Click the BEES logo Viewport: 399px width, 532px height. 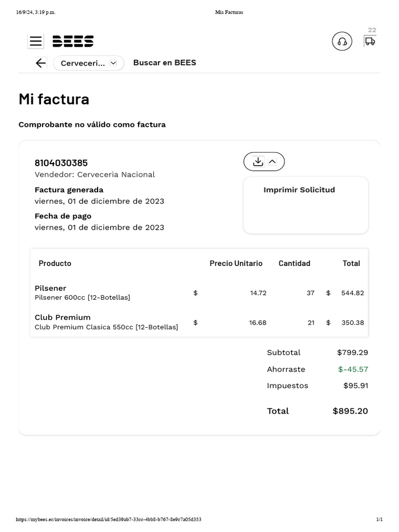click(x=73, y=42)
